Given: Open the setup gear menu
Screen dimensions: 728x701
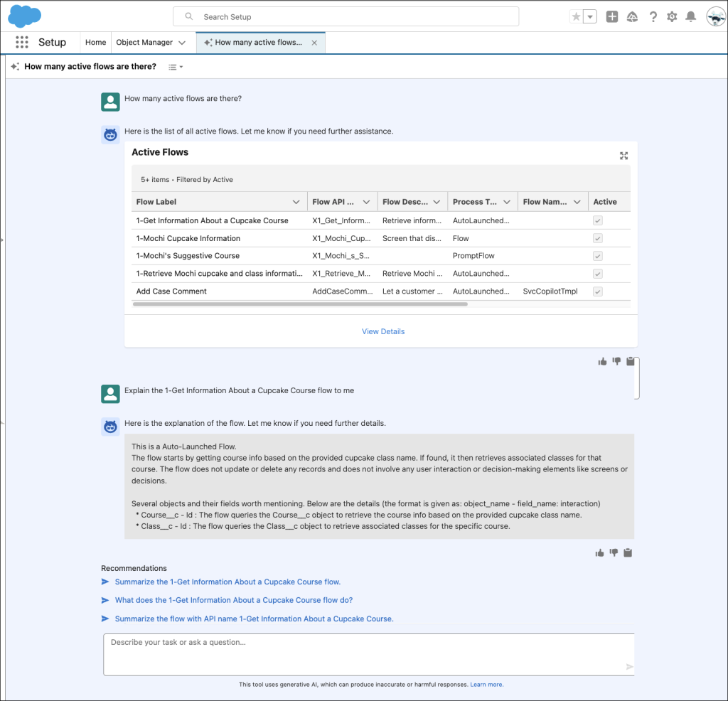Looking at the screenshot, I should [672, 17].
